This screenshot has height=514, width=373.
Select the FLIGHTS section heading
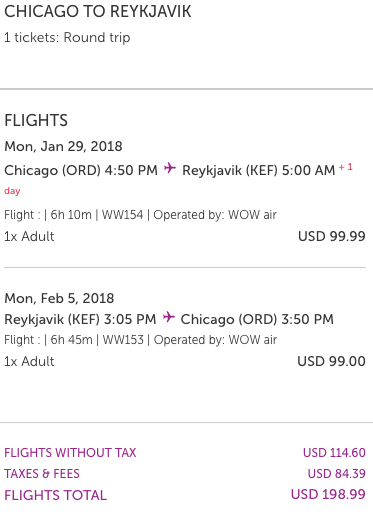36,120
